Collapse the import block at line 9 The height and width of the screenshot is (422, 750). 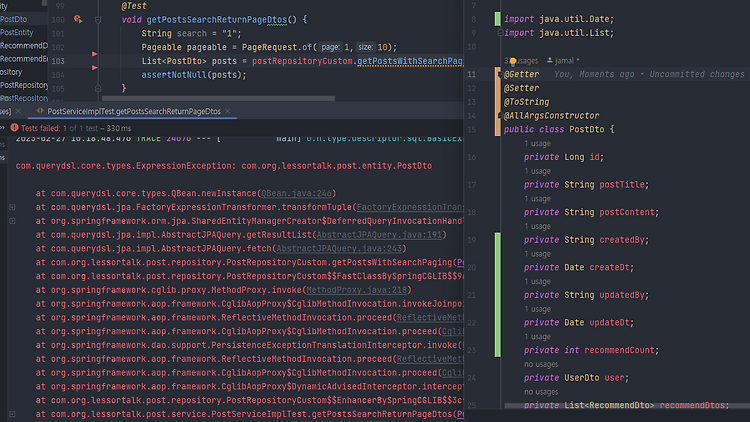[500, 33]
